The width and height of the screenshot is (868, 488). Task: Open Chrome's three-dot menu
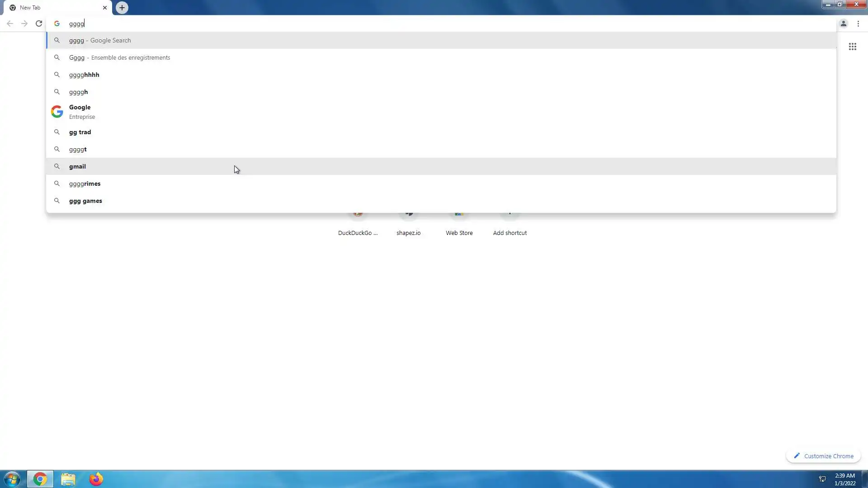click(858, 23)
